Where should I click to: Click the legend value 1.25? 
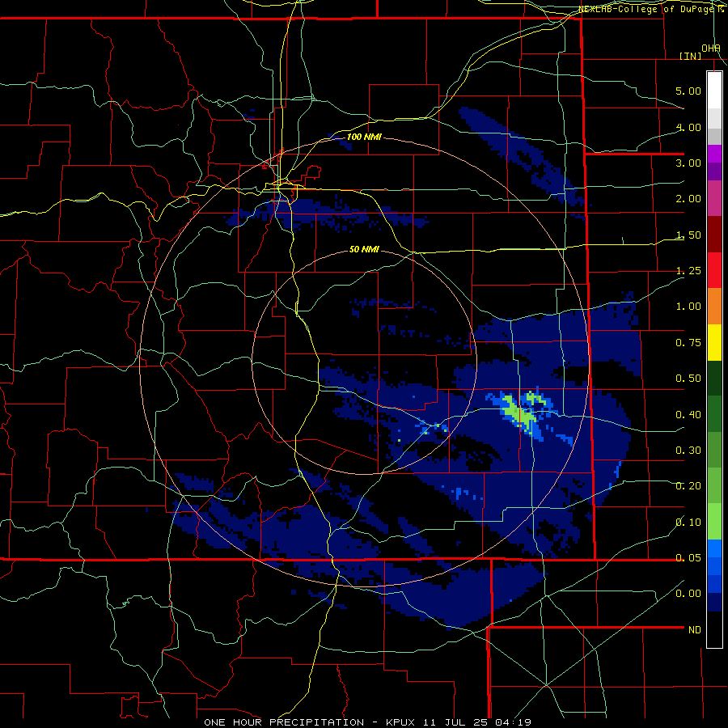click(x=688, y=271)
